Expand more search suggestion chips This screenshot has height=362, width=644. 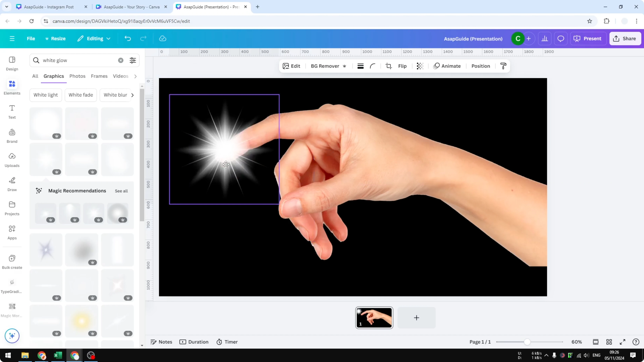(132, 95)
